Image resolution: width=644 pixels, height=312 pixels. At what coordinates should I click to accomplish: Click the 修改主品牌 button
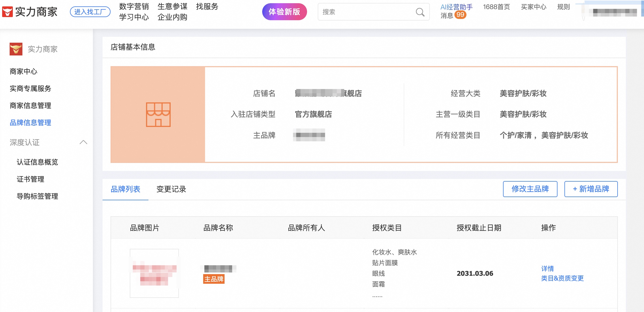pos(530,189)
